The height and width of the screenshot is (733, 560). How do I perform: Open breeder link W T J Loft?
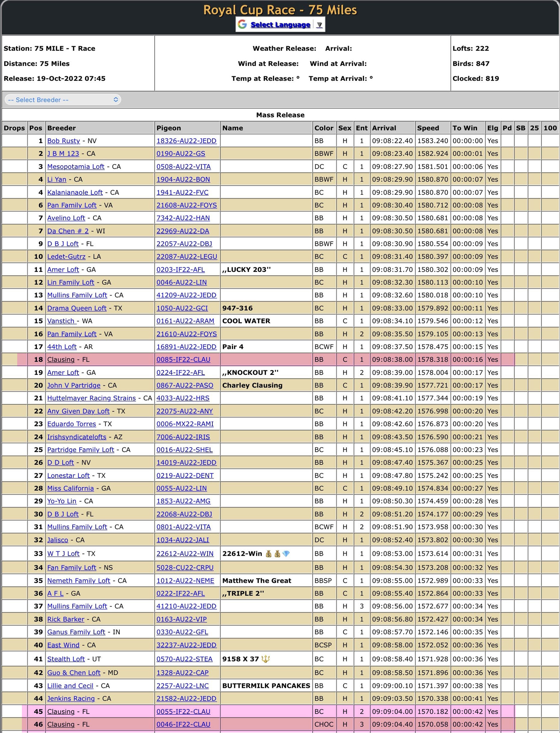(x=63, y=554)
